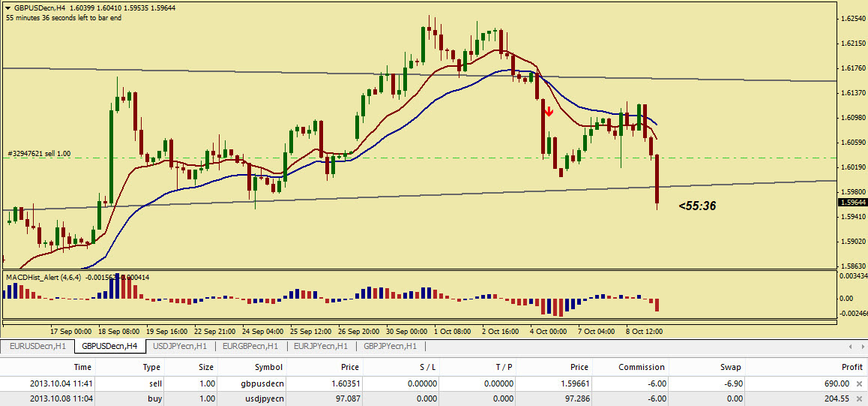
Task: Click the Time column header
Action: click(x=82, y=367)
